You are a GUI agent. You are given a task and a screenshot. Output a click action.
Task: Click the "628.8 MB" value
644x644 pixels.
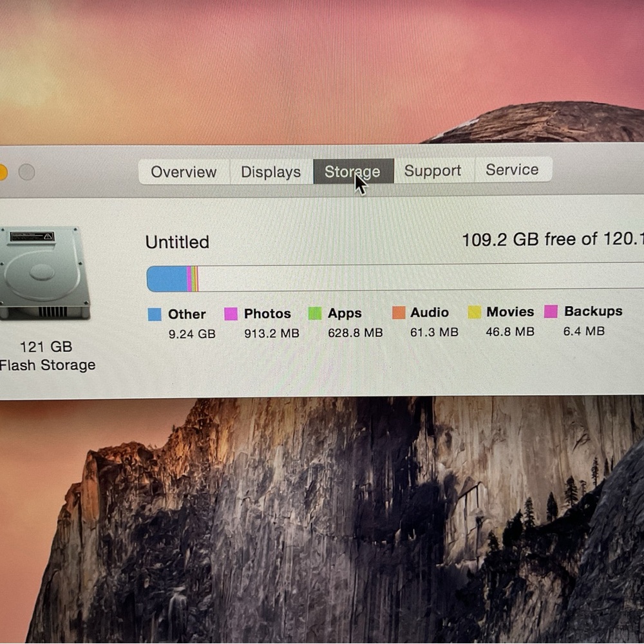pyautogui.click(x=355, y=333)
